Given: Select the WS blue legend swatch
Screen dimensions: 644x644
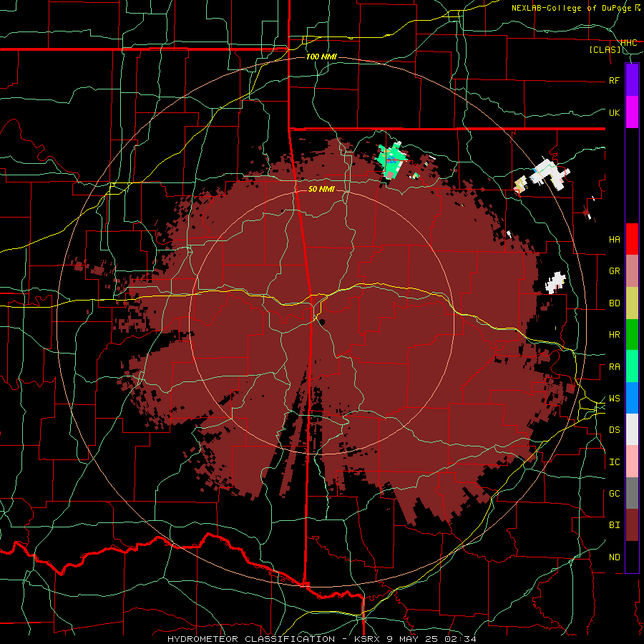Looking at the screenshot, I should (x=632, y=398).
